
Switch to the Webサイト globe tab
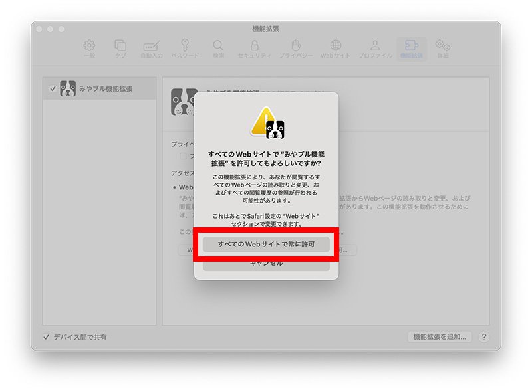[335, 49]
